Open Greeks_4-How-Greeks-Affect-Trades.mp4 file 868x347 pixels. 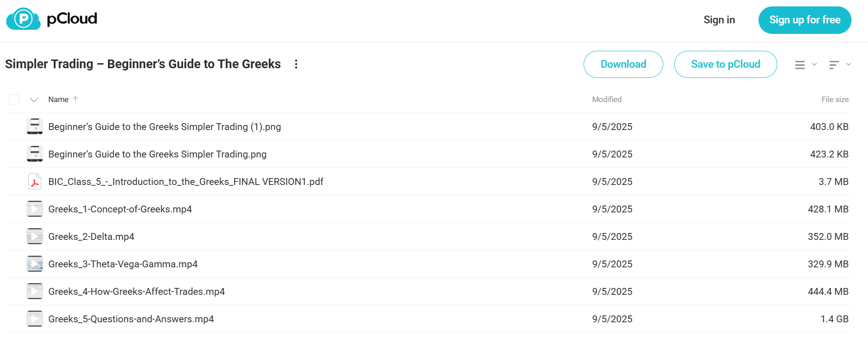pos(136,292)
